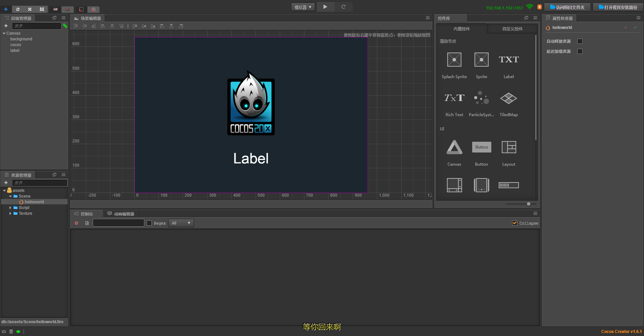Click the align vertical centers icon
Image resolution: width=644 pixels, height=336 pixels.
click(85, 26)
